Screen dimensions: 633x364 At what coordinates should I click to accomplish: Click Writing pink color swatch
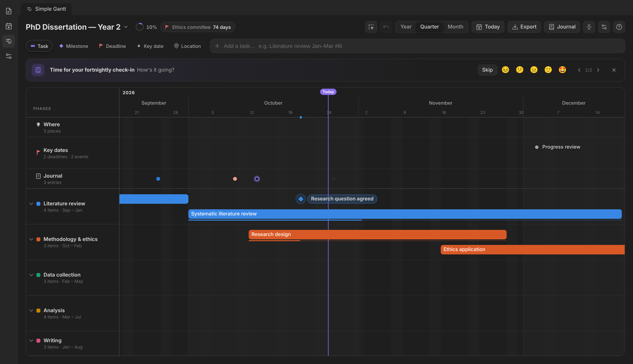tap(38, 340)
